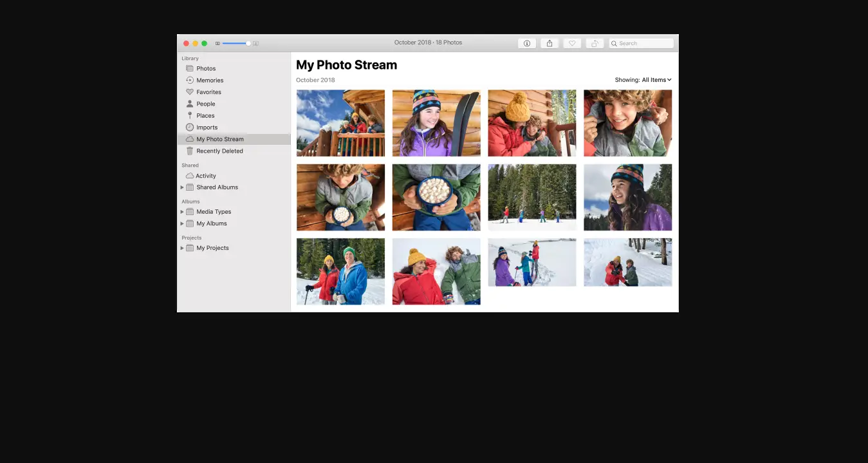Click the Favorite heart button

coord(572,43)
